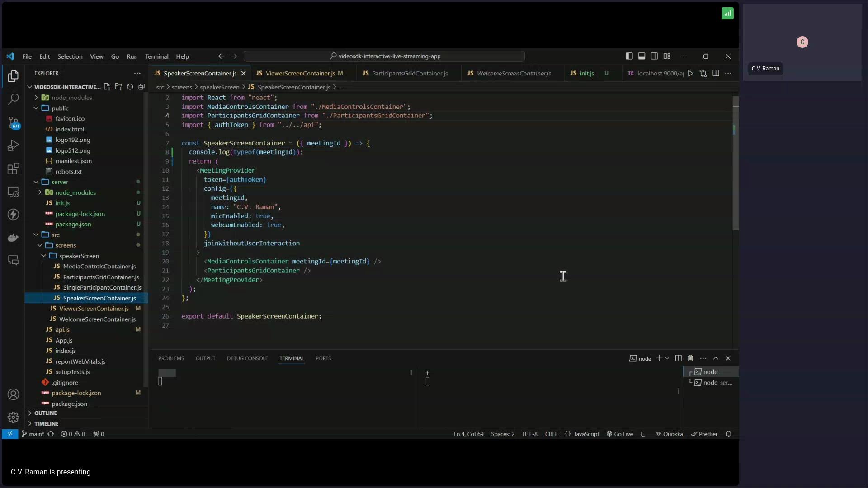The image size is (868, 488).
Task: Click the Spaces: 2 indentation setting
Action: (x=503, y=434)
